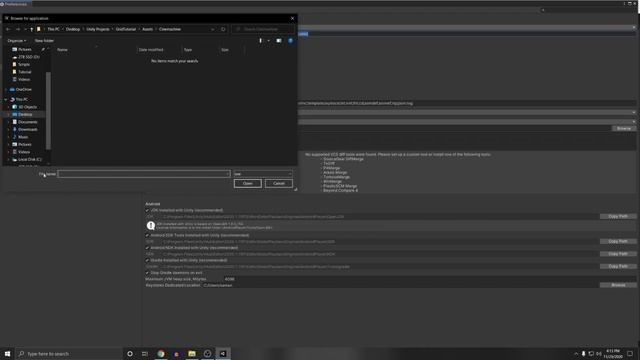Toggle Gradle Installed with Unity checkbox
Viewport: 640px width, 360px height.
[x=147, y=260]
